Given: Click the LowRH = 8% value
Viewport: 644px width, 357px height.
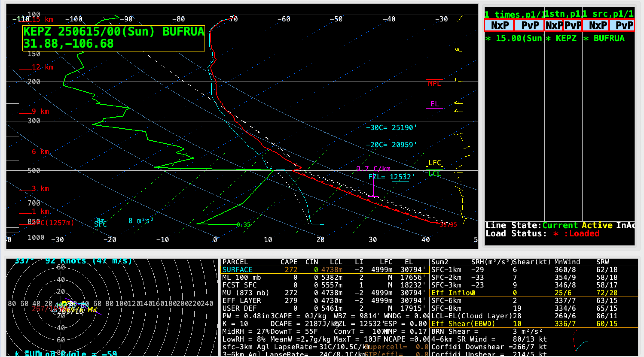Looking at the screenshot, I should 244,339.
